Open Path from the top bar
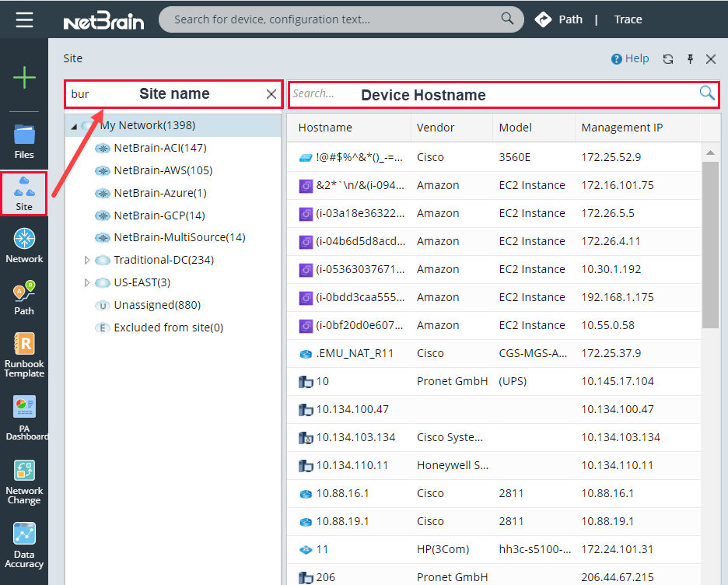This screenshot has height=585, width=728. [x=571, y=19]
